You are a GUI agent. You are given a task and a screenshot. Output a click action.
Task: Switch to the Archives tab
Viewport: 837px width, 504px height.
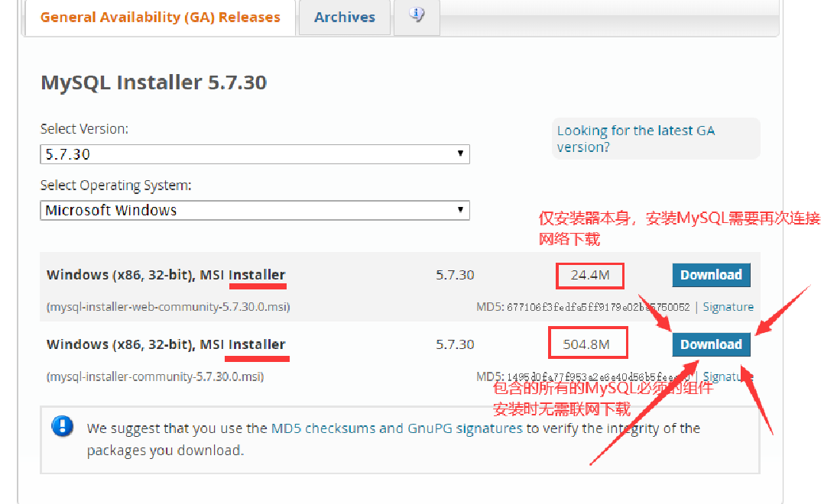[x=344, y=17]
